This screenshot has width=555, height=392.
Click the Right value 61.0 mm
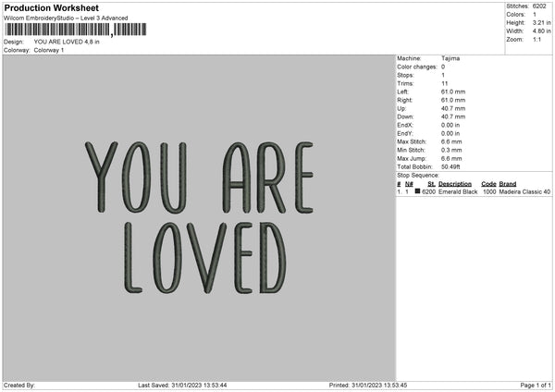pos(453,100)
